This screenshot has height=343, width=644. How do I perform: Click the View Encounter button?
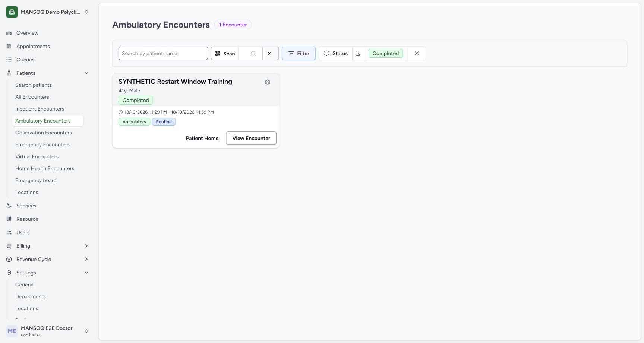click(x=251, y=138)
